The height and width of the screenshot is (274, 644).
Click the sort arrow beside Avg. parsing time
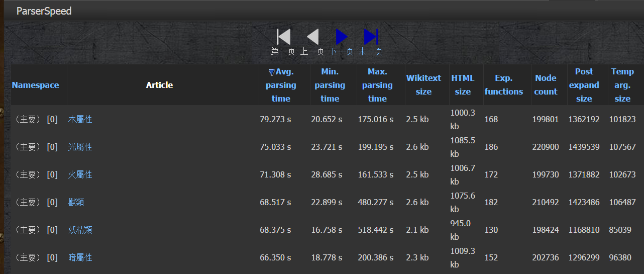tap(272, 72)
